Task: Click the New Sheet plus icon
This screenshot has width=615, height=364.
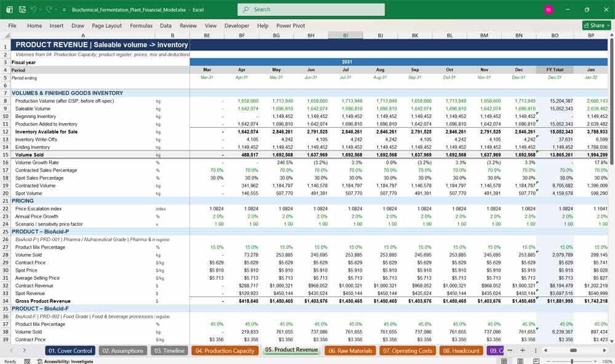Action: click(x=522, y=350)
